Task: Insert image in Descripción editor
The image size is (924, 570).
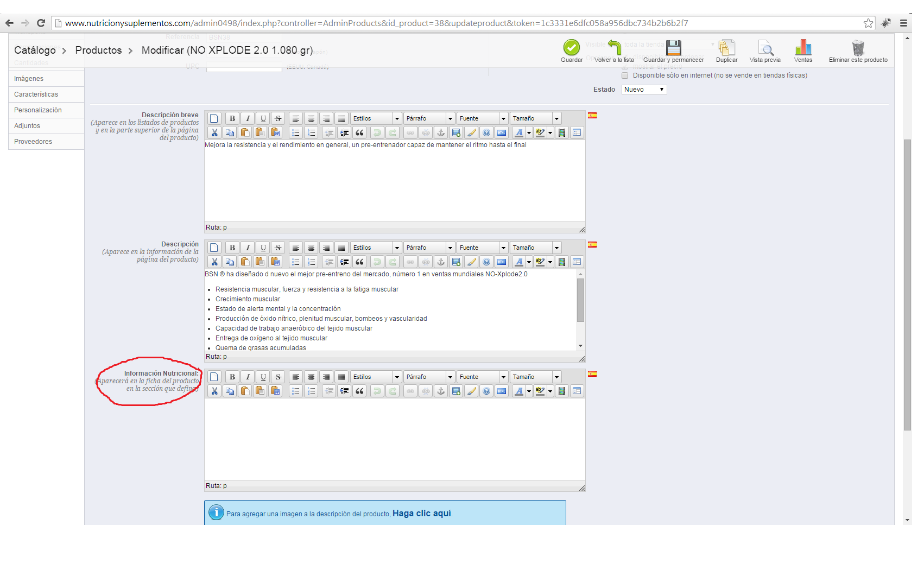Action: pos(456,262)
